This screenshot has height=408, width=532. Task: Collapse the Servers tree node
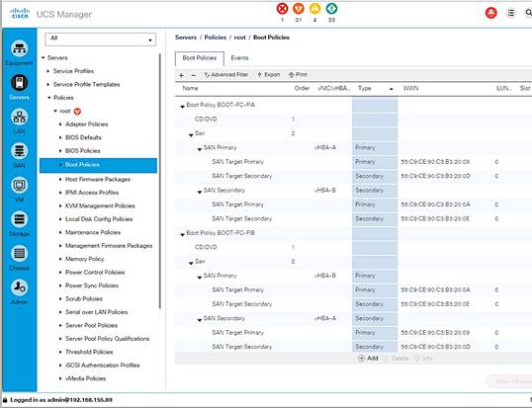click(x=44, y=58)
